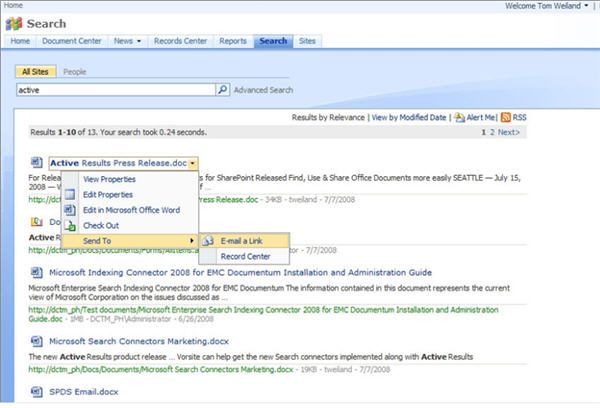Open the Sites tab
Viewport: 600px width, 408px height.
[307, 41]
